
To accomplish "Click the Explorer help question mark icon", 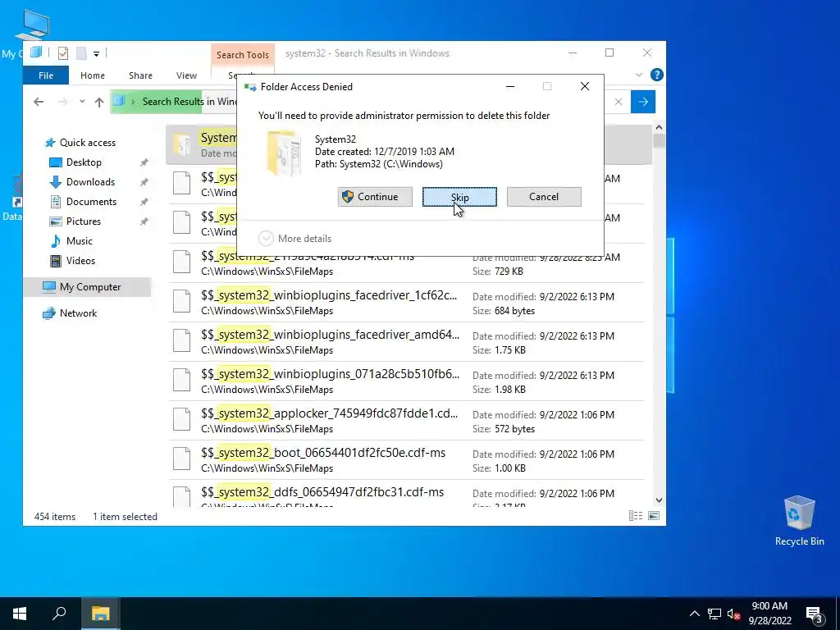I will click(657, 75).
